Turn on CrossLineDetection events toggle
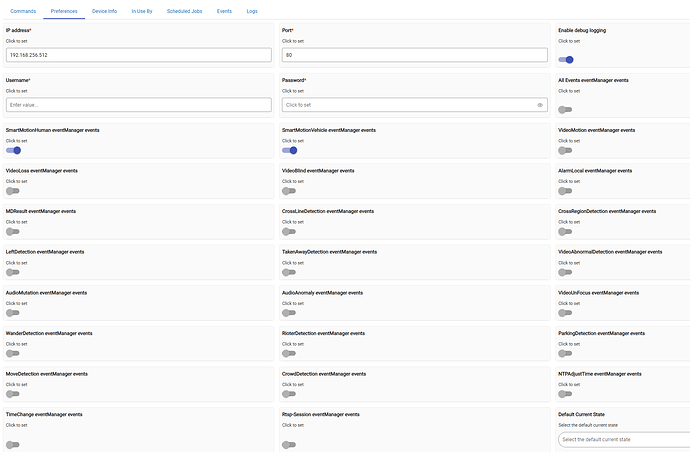 click(x=290, y=231)
